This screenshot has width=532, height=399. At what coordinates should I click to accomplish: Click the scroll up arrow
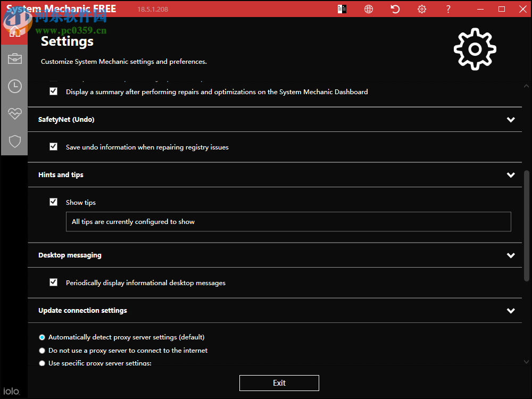[526, 86]
